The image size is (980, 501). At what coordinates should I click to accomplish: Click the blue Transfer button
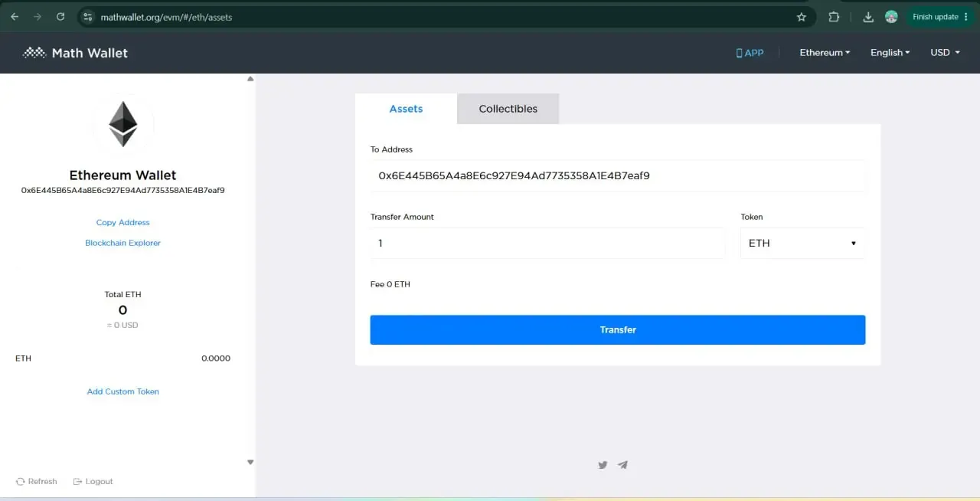coord(618,329)
